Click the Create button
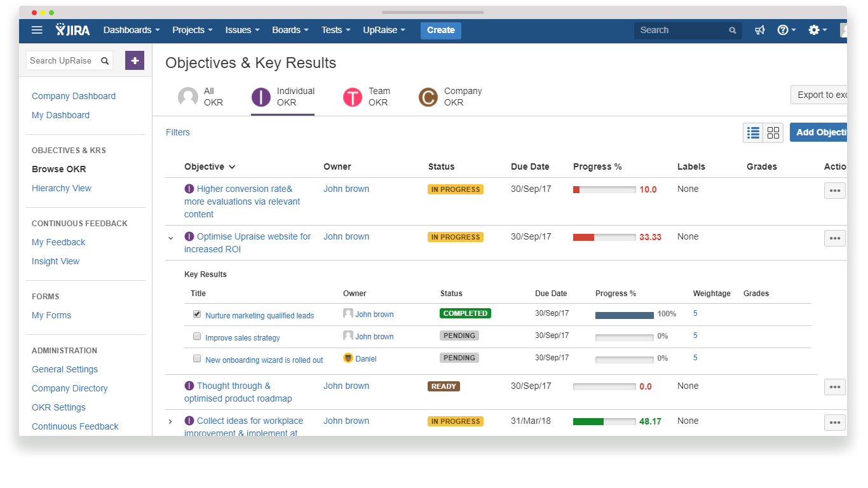Screen dimensions: 868x488 tap(440, 30)
